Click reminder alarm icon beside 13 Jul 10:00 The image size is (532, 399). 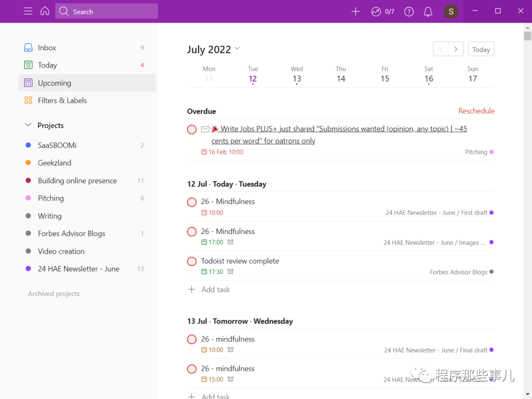coord(231,349)
